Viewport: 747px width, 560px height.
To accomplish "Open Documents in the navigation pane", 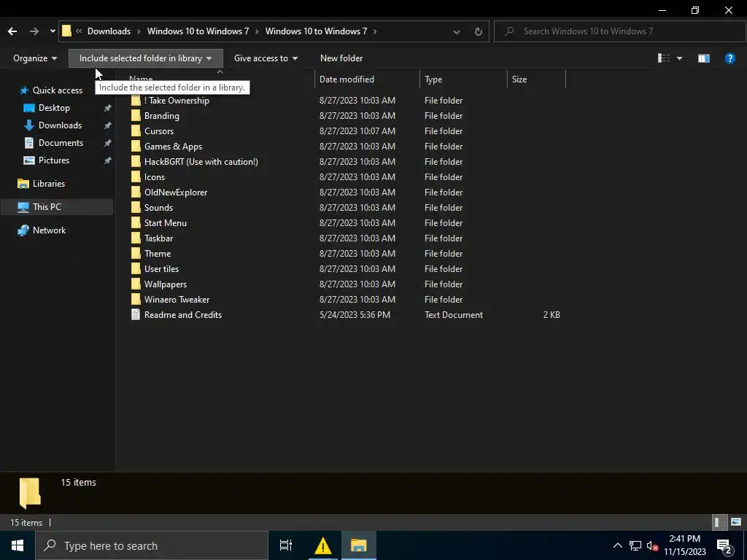I will [x=61, y=143].
